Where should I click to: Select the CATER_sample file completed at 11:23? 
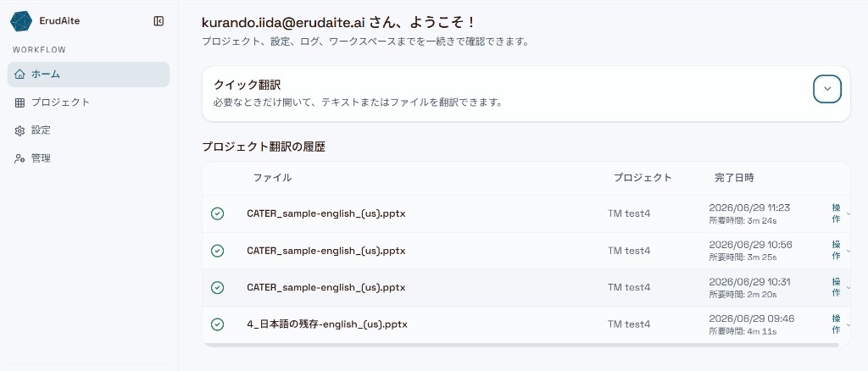click(x=326, y=213)
